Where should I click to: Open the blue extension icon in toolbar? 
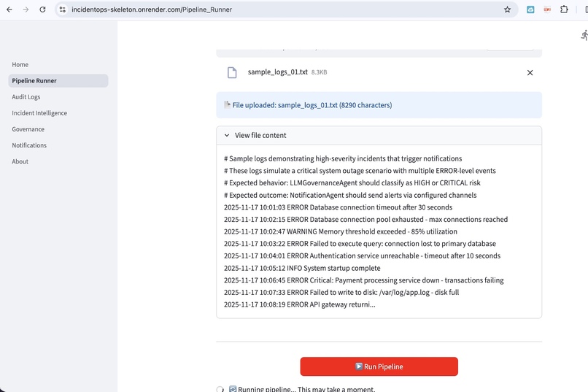[x=530, y=9]
